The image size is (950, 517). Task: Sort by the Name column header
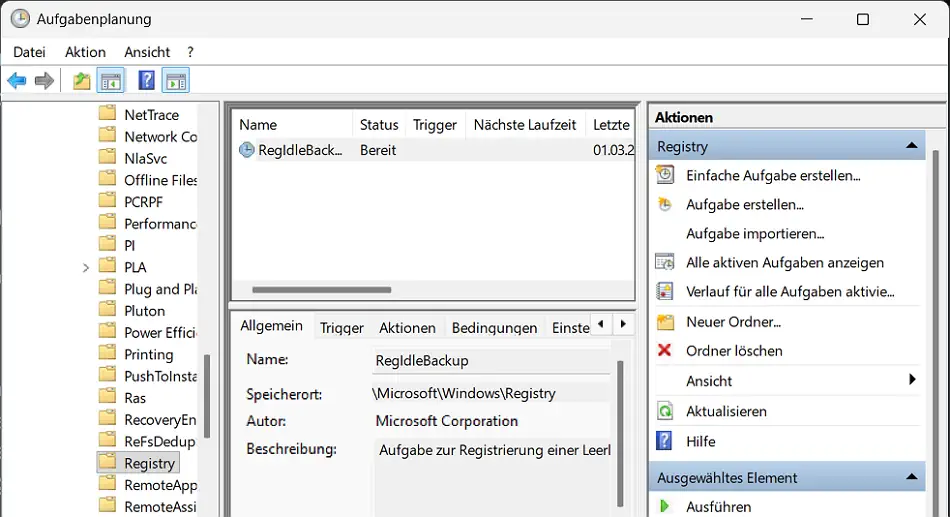pyautogui.click(x=292, y=125)
